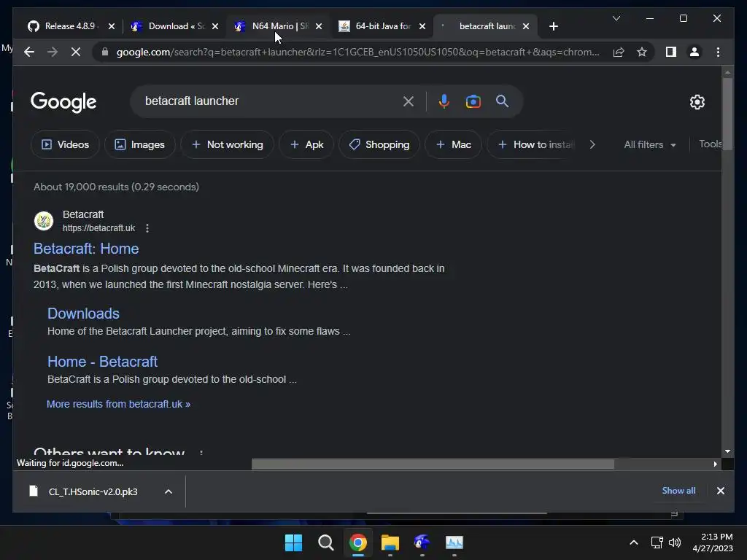The image size is (747, 560).
Task: Open volume control in system tray
Action: pos(675,542)
